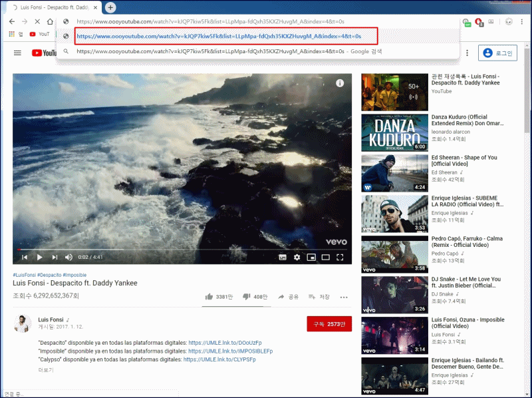Click the page vertical scrollbar

(x=527, y=92)
